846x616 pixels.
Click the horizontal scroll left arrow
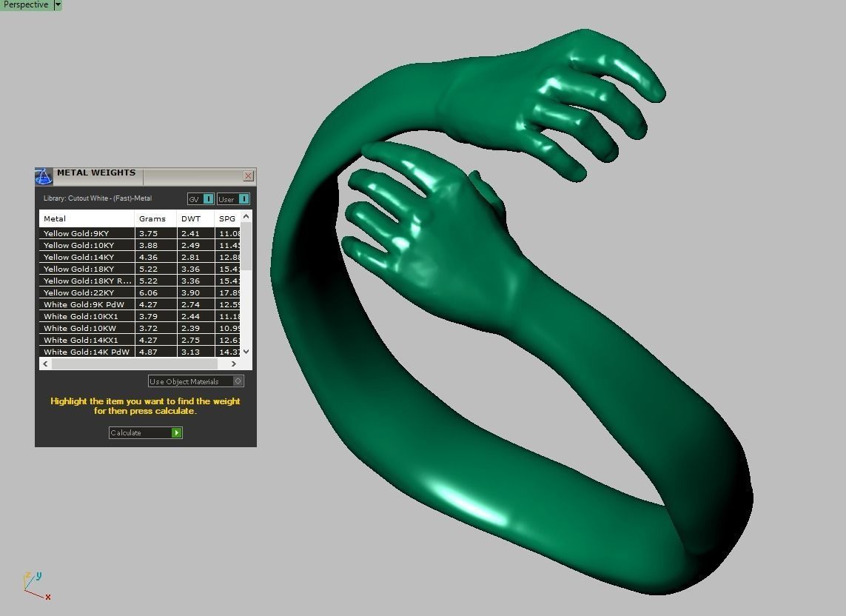click(45, 364)
